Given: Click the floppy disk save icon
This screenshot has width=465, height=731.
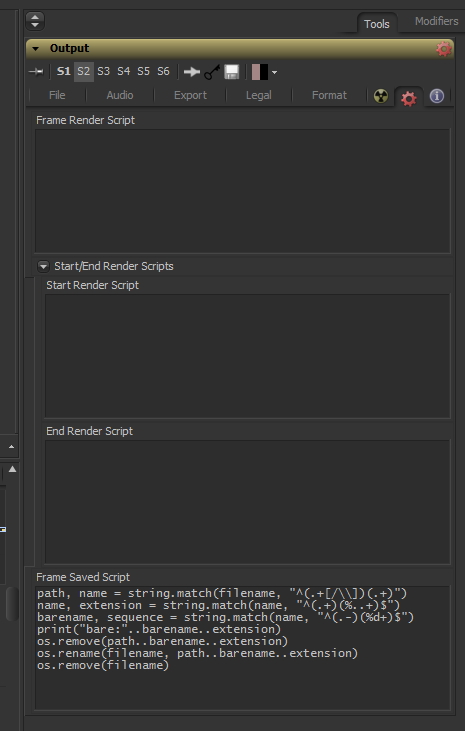Looking at the screenshot, I should 232,72.
